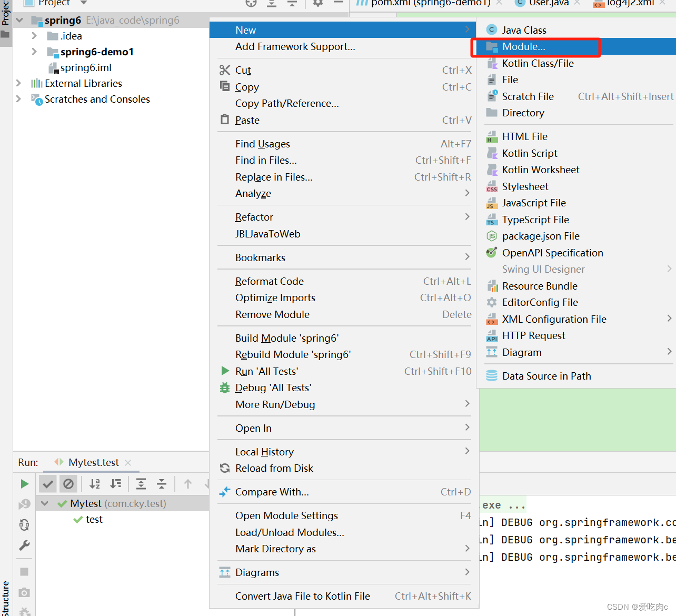
Task: Pick the Stylesheet CSS icon
Action: pyautogui.click(x=492, y=186)
